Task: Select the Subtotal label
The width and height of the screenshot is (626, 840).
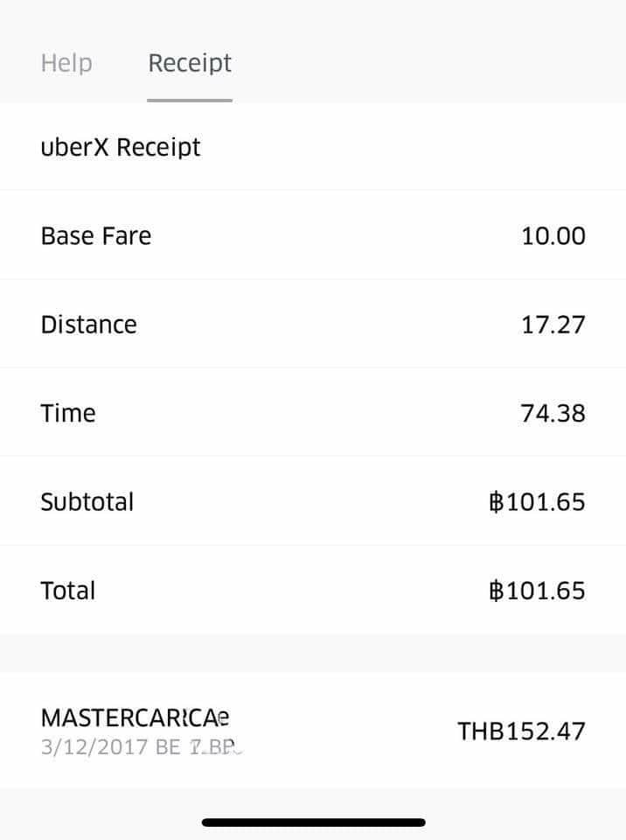Action: [x=87, y=502]
